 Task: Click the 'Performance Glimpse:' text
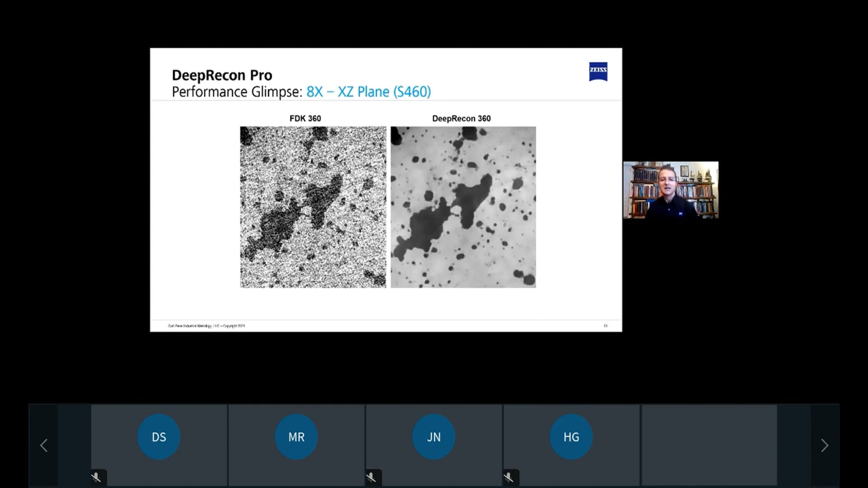tap(237, 92)
